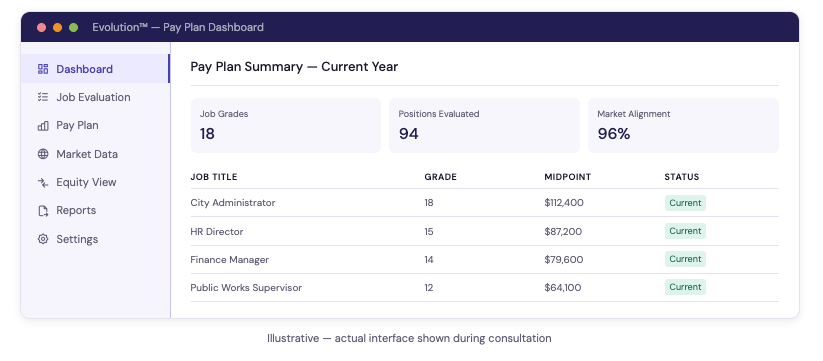Image resolution: width=823 pixels, height=361 pixels.
Task: Sort by the GRADE column header
Action: click(440, 177)
